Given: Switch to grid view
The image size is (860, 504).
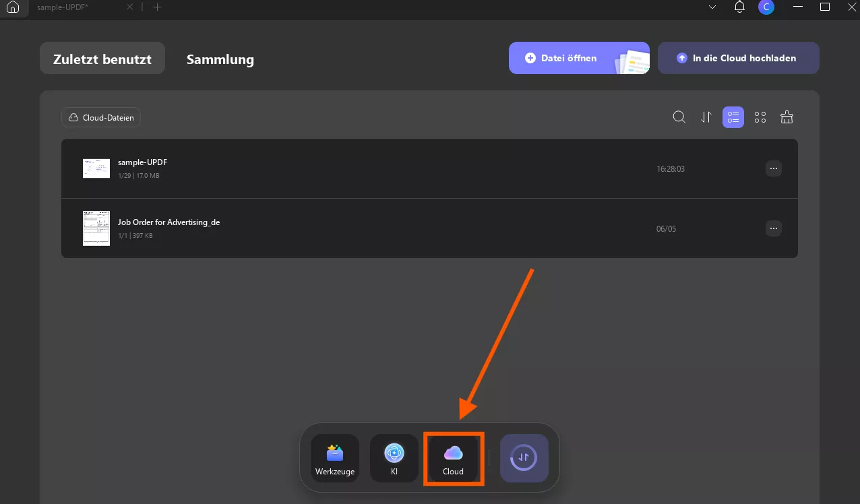Looking at the screenshot, I should point(760,117).
